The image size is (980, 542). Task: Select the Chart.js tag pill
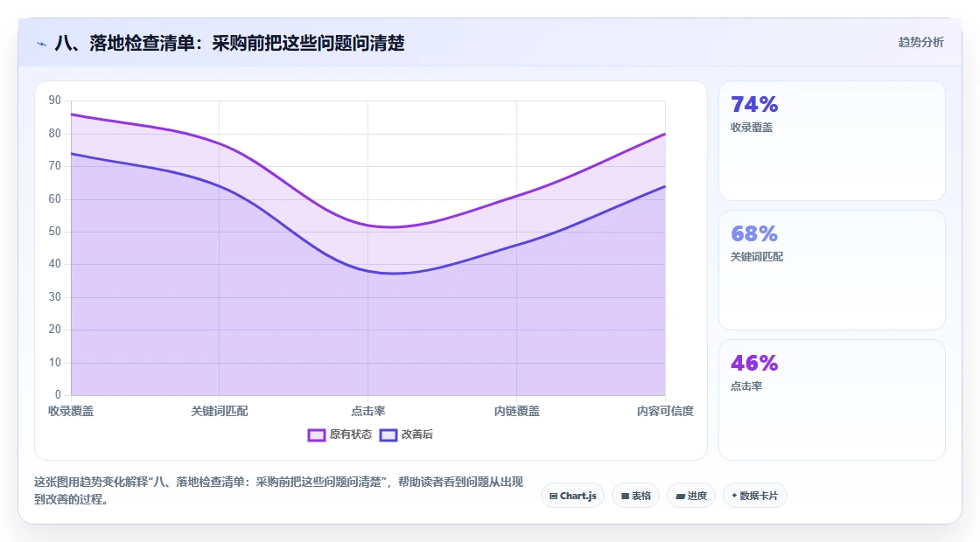click(x=572, y=496)
